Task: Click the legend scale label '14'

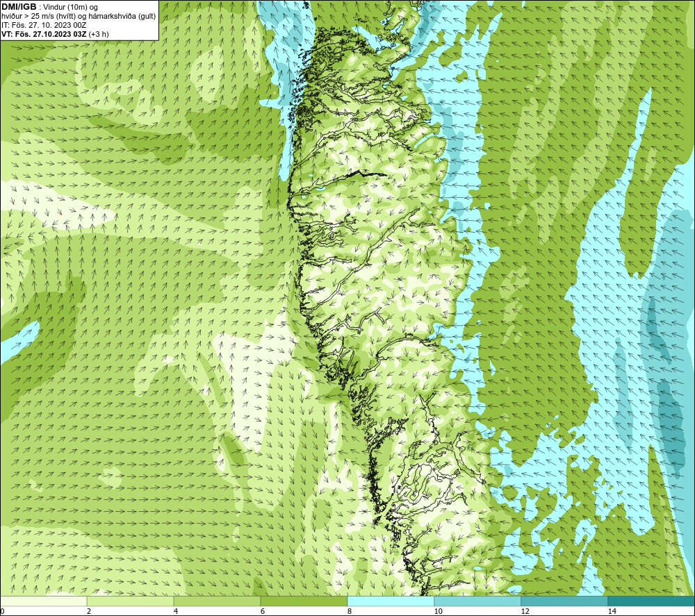Action: (612, 611)
